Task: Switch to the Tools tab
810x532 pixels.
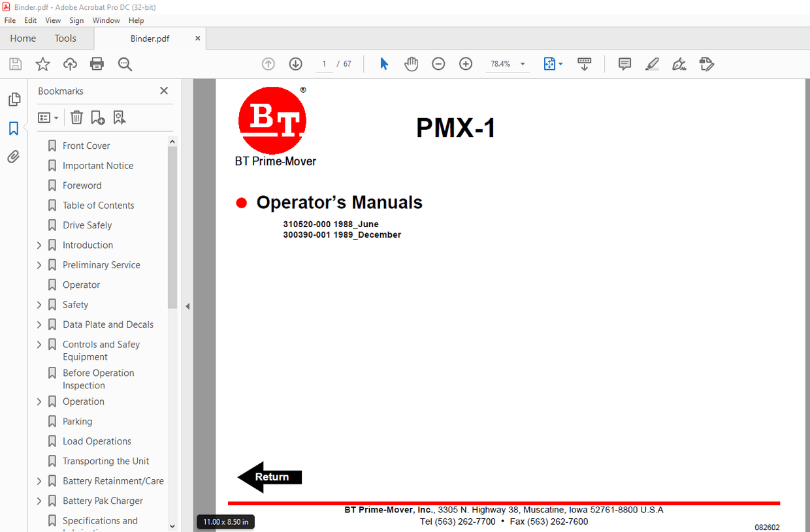Action: click(65, 38)
